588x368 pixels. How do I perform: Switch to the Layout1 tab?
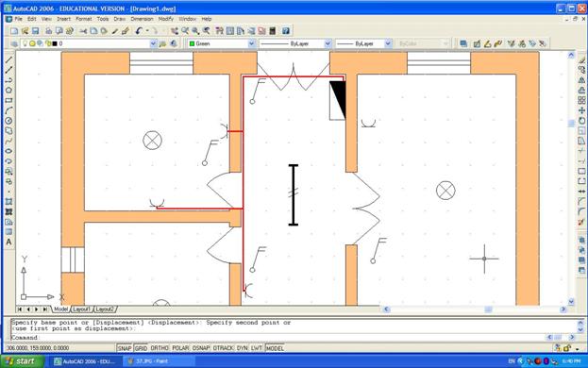pyautogui.click(x=81, y=309)
